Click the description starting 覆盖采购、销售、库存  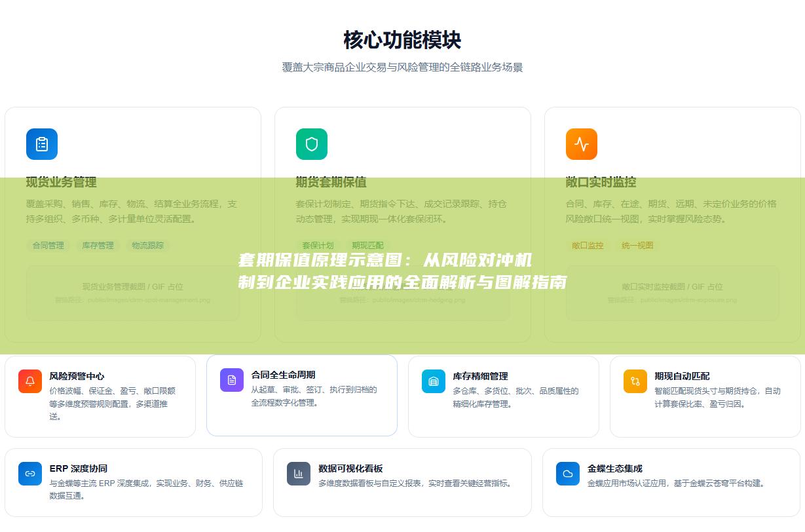click(x=132, y=212)
